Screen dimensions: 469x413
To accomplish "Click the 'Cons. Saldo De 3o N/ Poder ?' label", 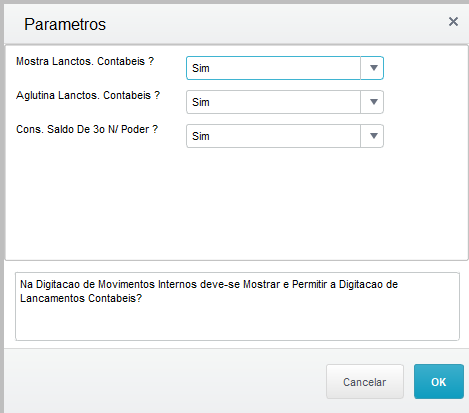I will tap(87, 129).
